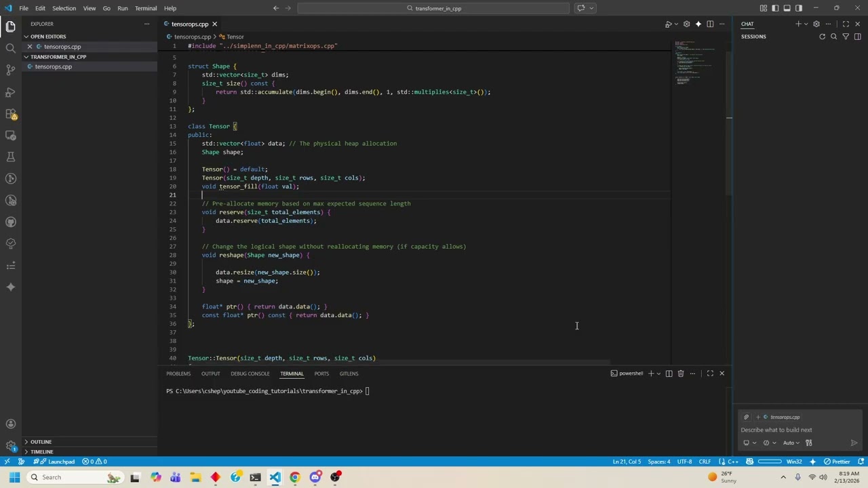Filter chat sessions with funnel icon
Image resolution: width=868 pixels, height=488 pixels.
click(x=846, y=37)
